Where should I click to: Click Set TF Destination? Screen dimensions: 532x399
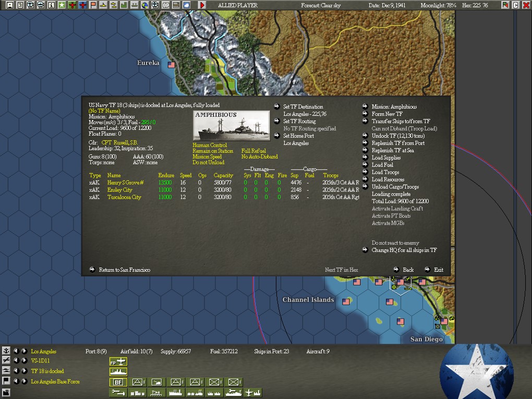pos(303,106)
